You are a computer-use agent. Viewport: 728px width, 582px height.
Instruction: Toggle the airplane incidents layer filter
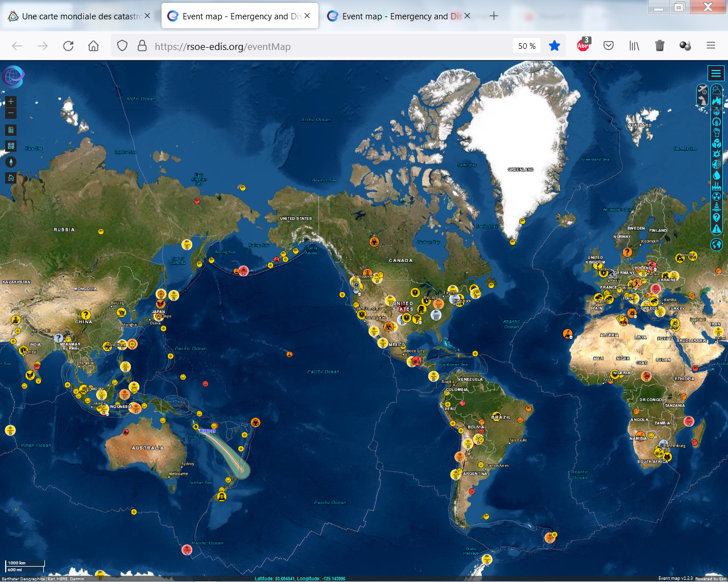(703, 90)
